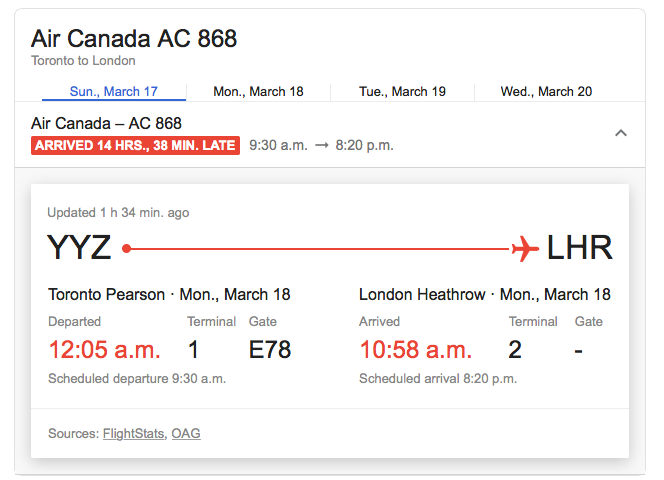Open the Tue., March 19 tab

[402, 92]
